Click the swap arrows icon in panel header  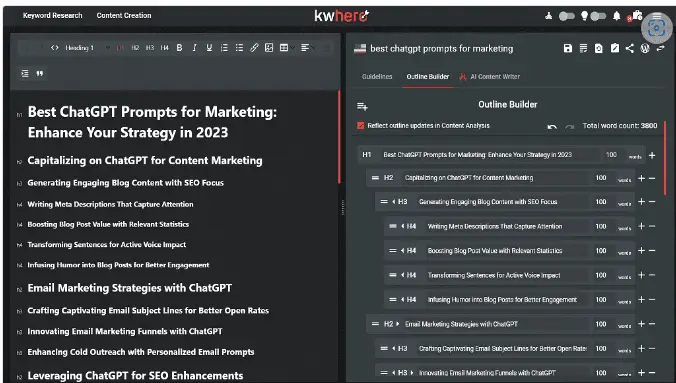coord(660,48)
